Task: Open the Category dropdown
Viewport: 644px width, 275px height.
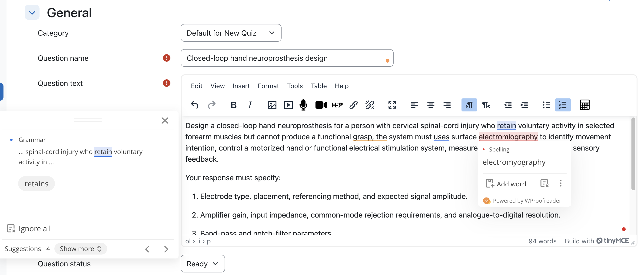Action: 231,33
